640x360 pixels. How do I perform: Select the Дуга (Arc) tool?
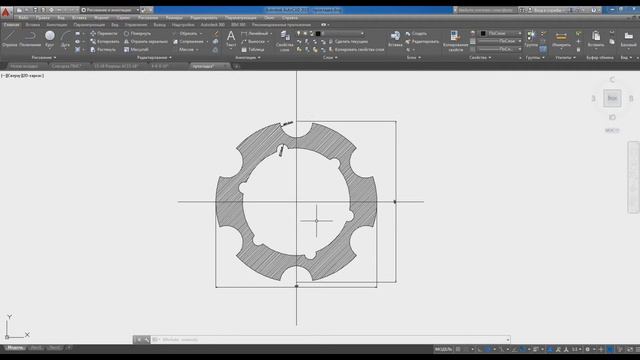point(65,39)
